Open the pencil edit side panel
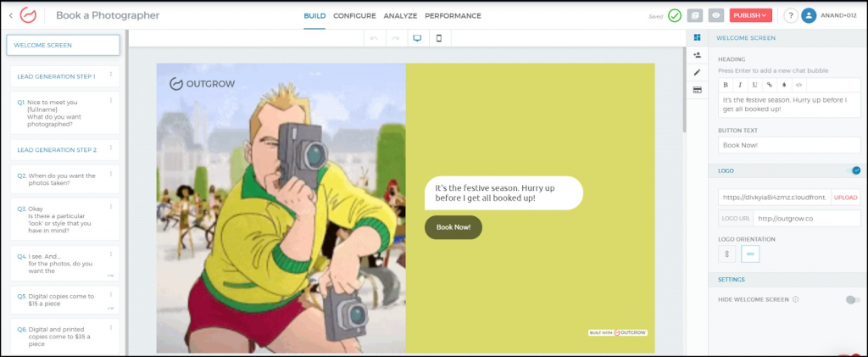 697,72
